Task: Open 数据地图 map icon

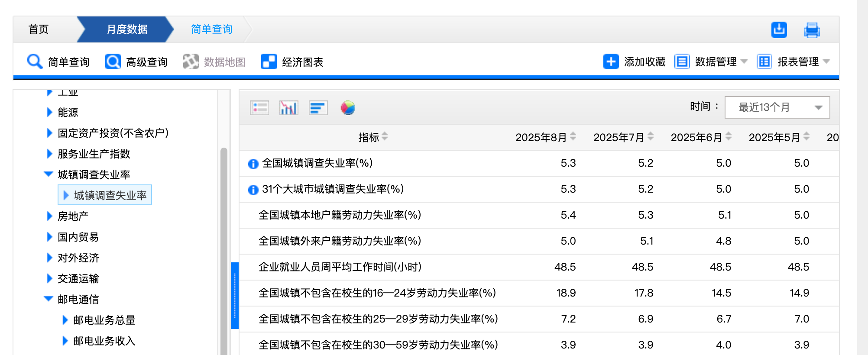Action: pos(191,61)
